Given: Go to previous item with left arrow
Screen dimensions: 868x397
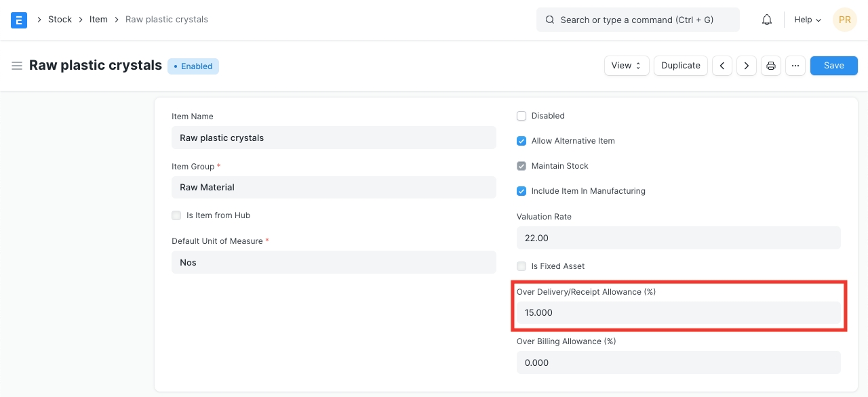Looking at the screenshot, I should coord(722,66).
